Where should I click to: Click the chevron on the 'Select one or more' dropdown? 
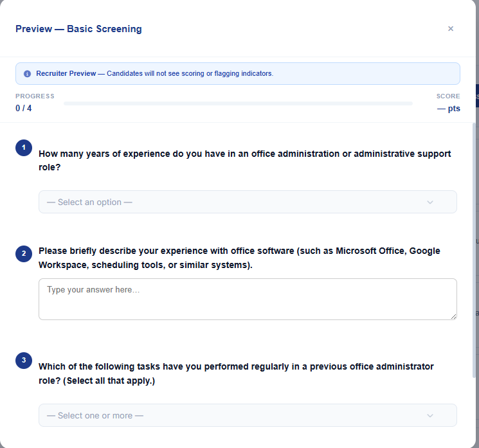(x=430, y=416)
